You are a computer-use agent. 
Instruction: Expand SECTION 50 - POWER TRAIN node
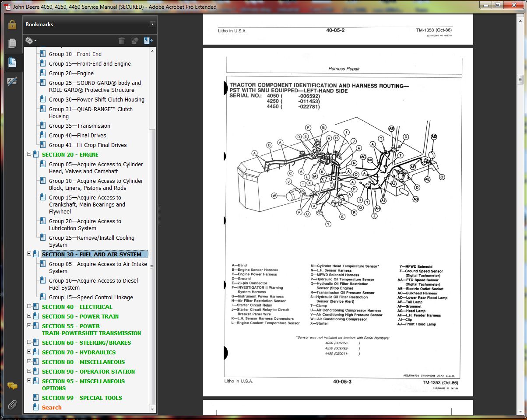click(29, 316)
